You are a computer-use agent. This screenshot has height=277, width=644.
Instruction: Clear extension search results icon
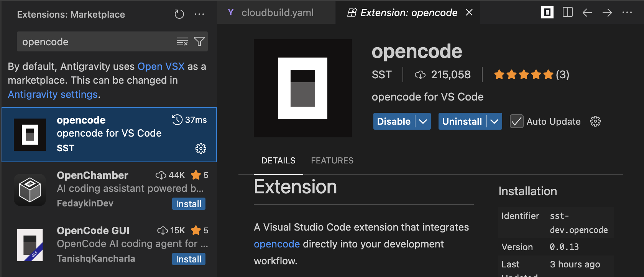click(182, 41)
